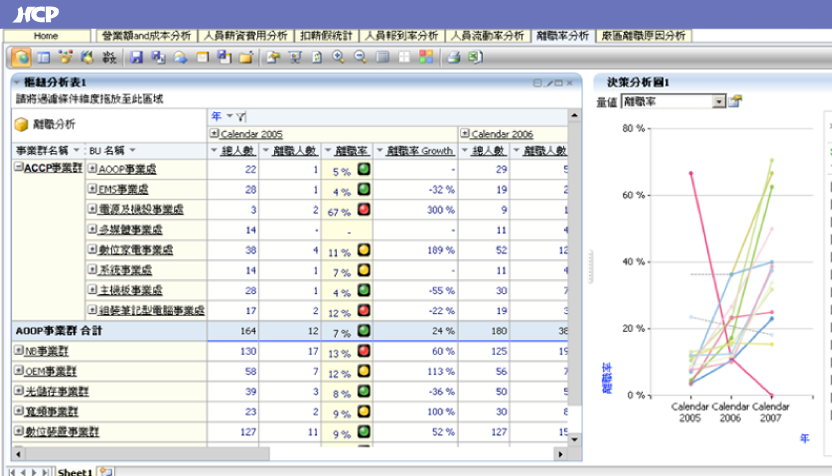Click the yellow folder toolbar icon
Image resolution: width=832 pixels, height=476 pixels.
[245, 57]
